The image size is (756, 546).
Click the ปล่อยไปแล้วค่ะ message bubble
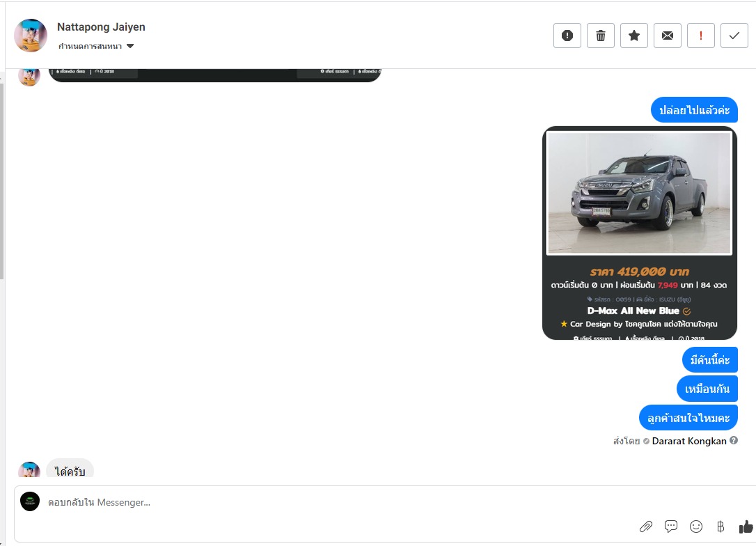pyautogui.click(x=694, y=110)
